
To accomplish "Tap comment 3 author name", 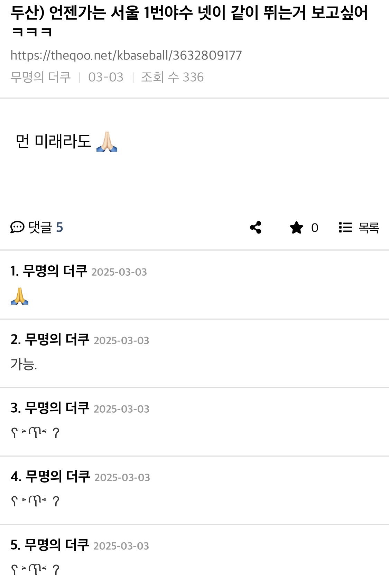I will click(x=57, y=408).
